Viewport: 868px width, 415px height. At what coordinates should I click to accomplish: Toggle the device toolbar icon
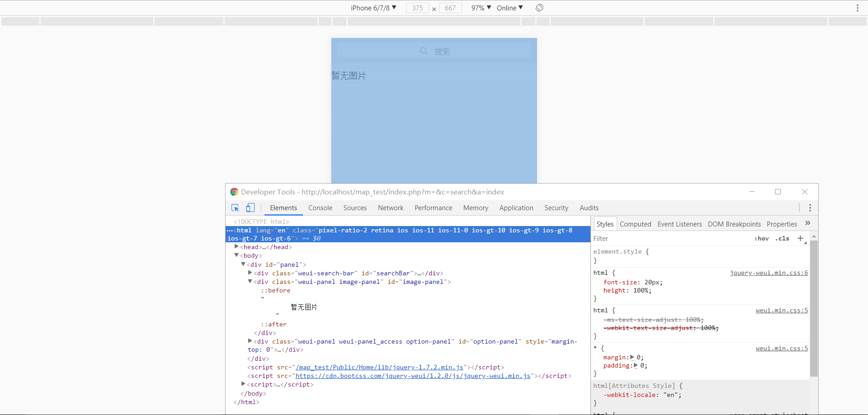[x=250, y=208]
